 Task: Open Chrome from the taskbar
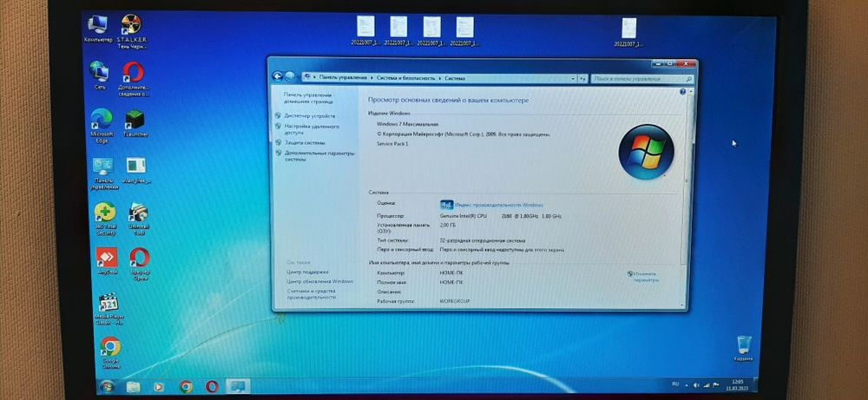[186, 387]
